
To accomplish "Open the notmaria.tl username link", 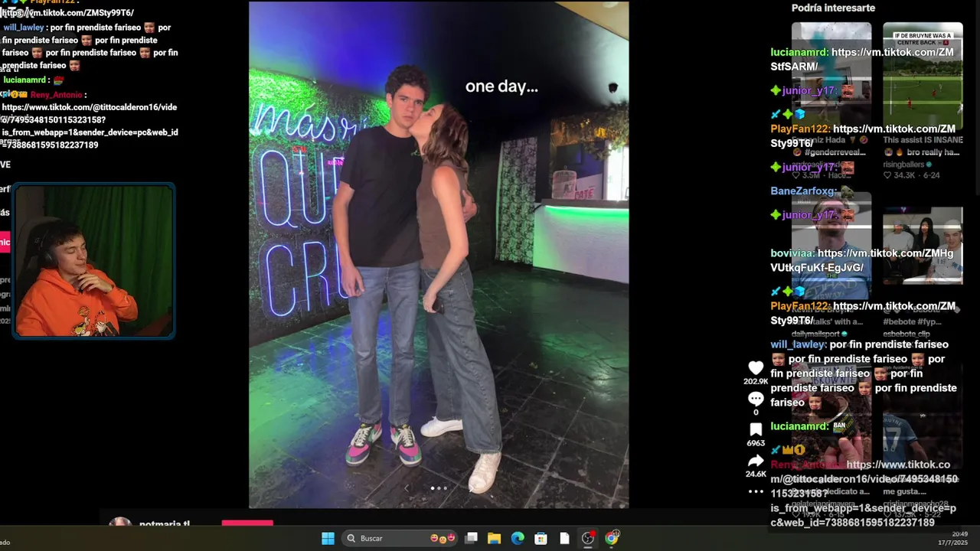I will pos(165,523).
